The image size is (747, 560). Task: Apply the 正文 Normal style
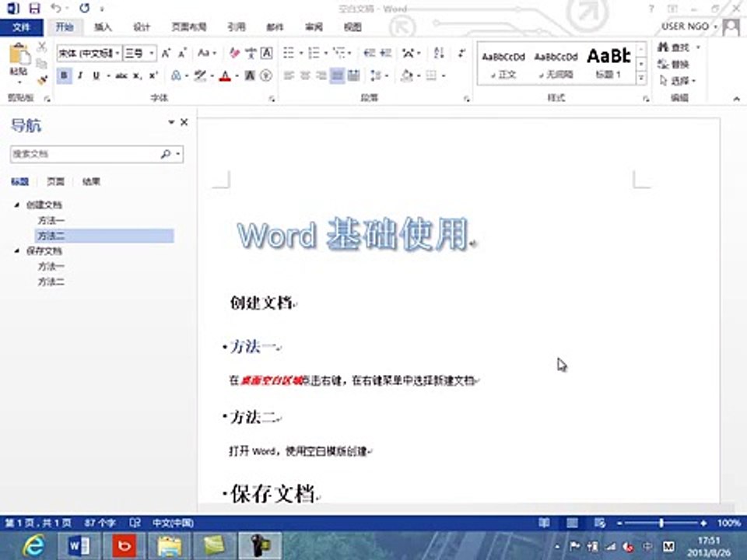[503, 65]
